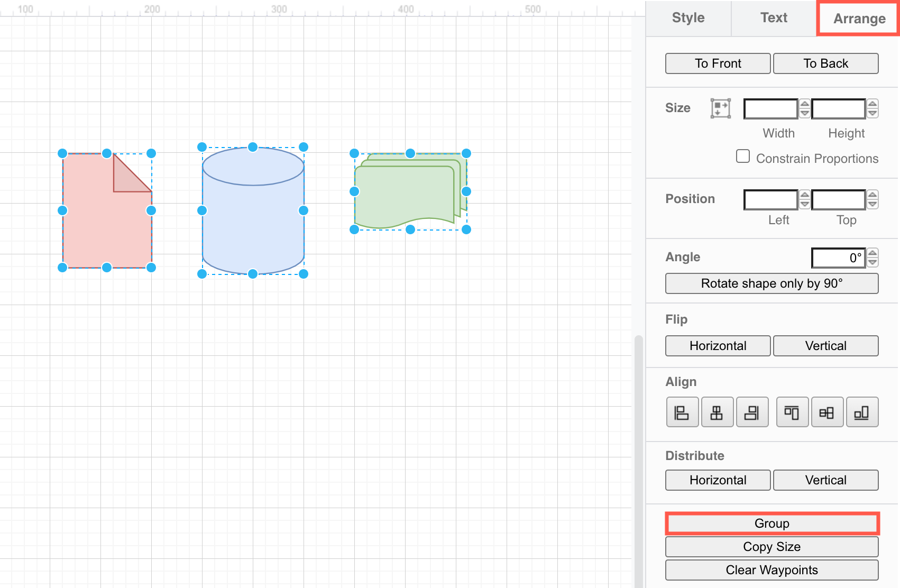Align shapes horizontally centered
Image resolution: width=900 pixels, height=588 pixels.
point(717,412)
